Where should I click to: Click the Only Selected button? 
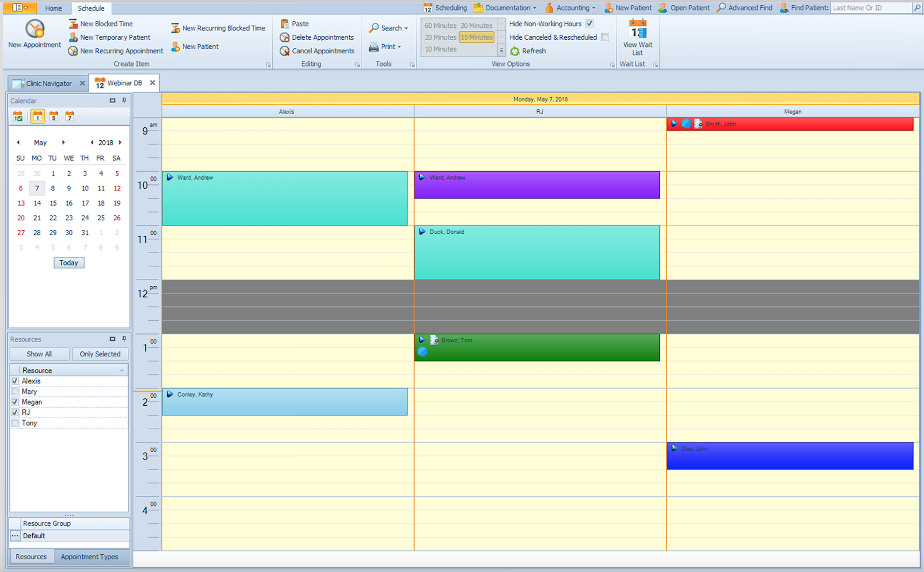[100, 354]
